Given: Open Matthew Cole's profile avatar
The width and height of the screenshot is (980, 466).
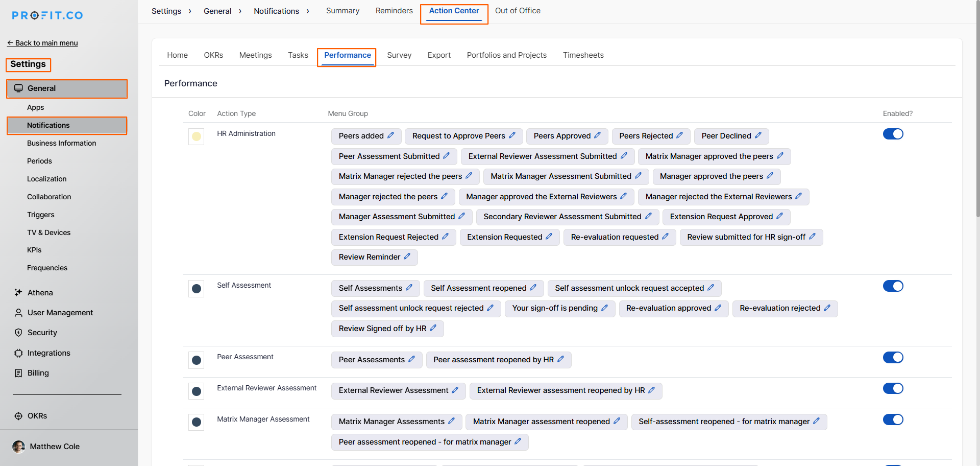Looking at the screenshot, I should 18,447.
